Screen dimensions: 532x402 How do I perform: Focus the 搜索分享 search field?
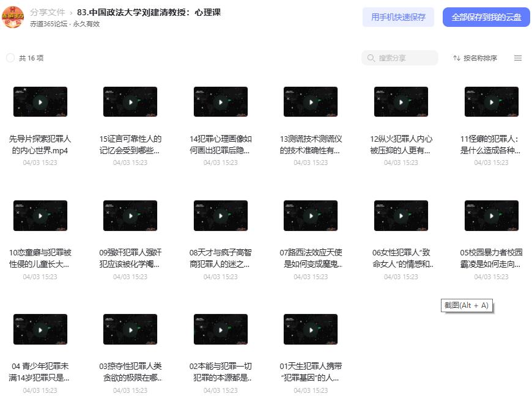pyautogui.click(x=400, y=58)
